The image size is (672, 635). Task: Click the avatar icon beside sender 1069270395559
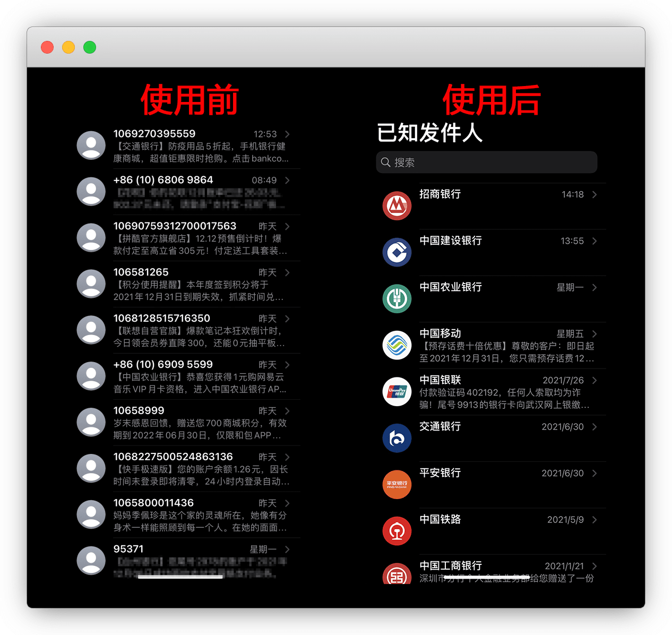coord(91,145)
